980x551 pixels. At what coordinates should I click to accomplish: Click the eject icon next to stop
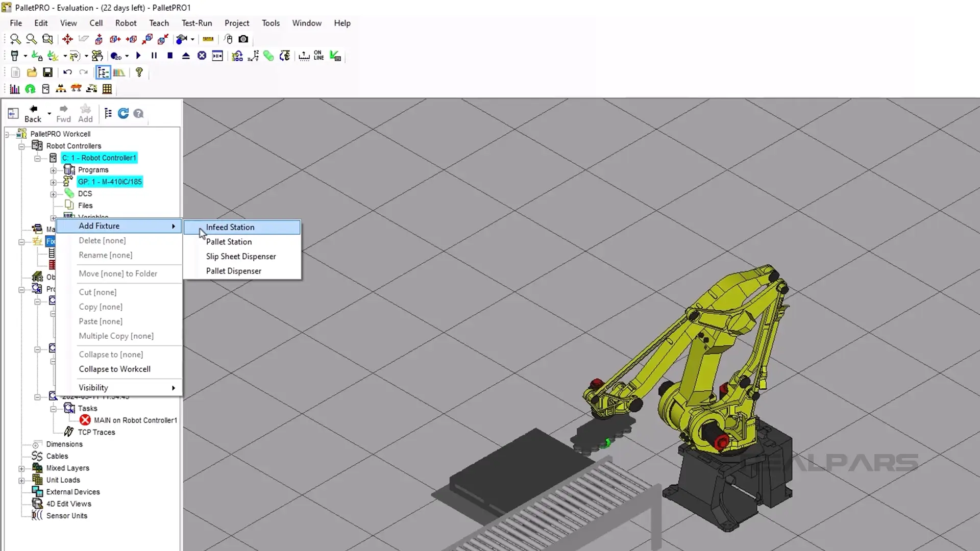[x=186, y=56]
